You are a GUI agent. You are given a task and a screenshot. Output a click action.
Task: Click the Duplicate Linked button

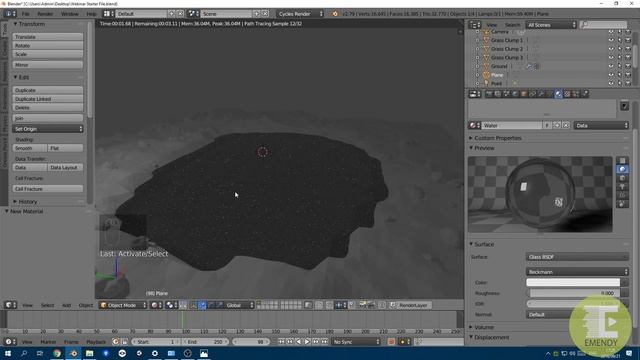click(x=48, y=99)
